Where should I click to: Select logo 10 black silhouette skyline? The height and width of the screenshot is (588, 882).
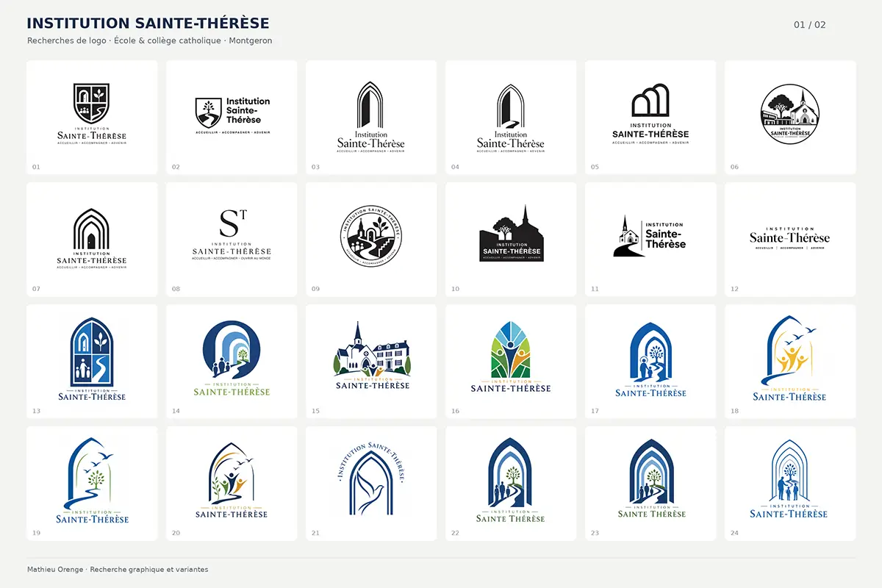511,240
